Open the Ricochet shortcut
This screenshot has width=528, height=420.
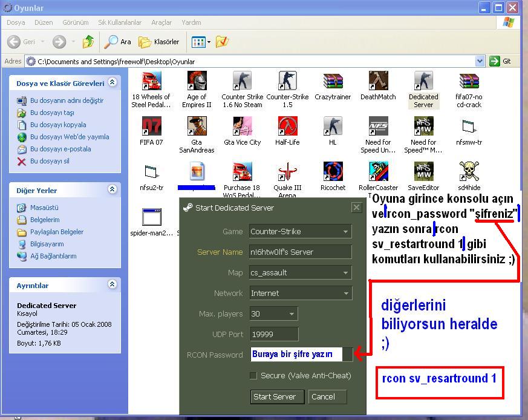coord(333,176)
